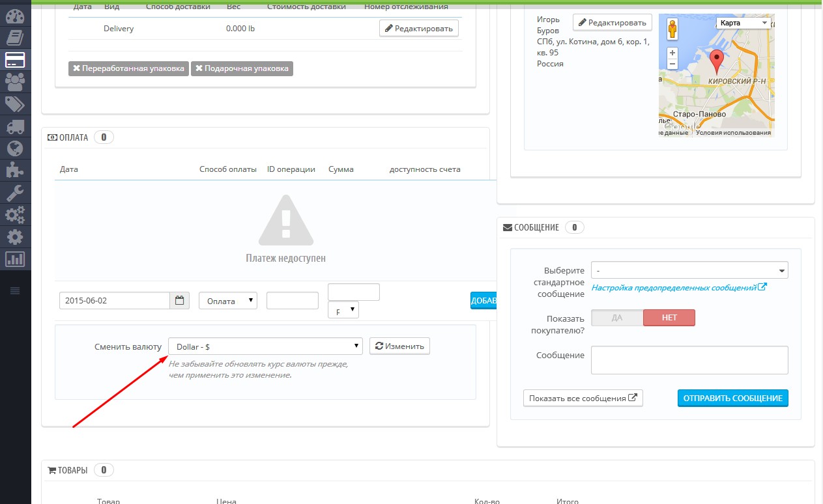This screenshot has height=504, width=823.
Task: Click 'Показать все сообщения' button
Action: 583,398
